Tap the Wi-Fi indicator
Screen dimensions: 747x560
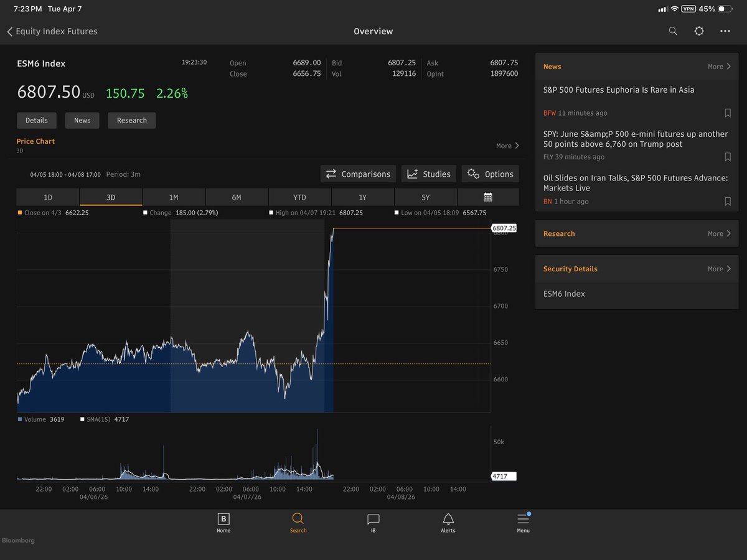(x=675, y=9)
